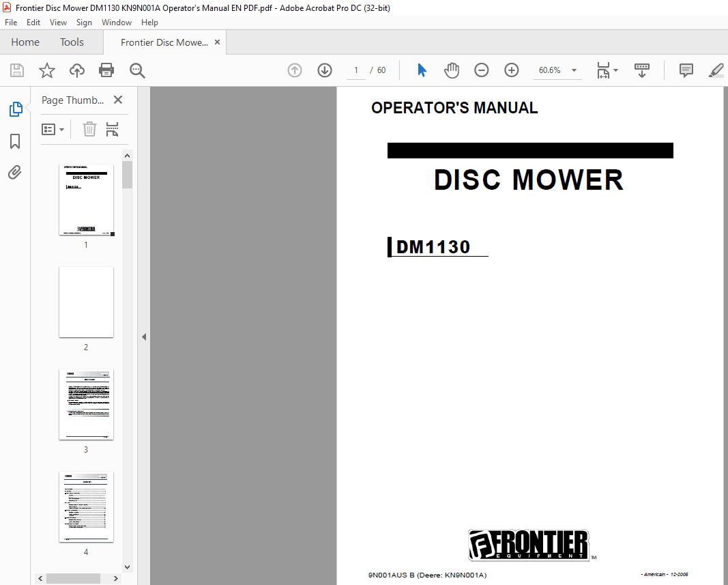This screenshot has width=728, height=585.
Task: Close the Page Thumbnails panel
Action: click(117, 100)
